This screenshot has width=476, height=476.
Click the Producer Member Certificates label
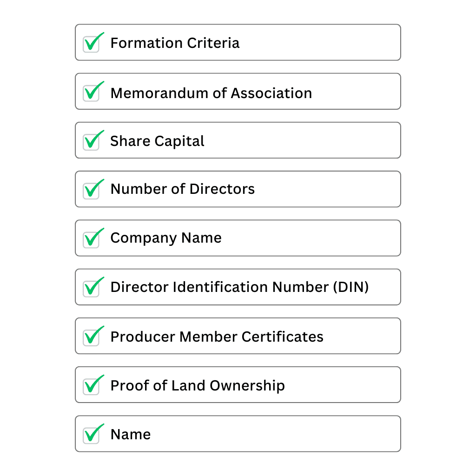click(217, 337)
